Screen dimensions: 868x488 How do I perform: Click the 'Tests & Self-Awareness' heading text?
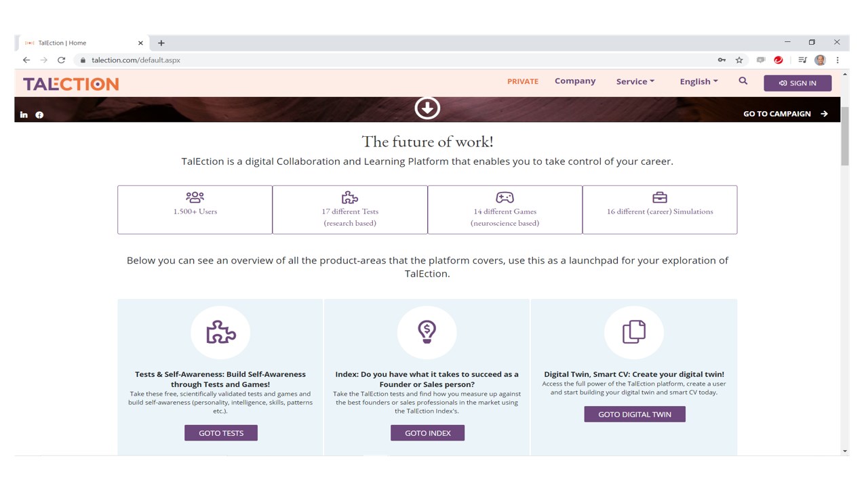point(221,379)
